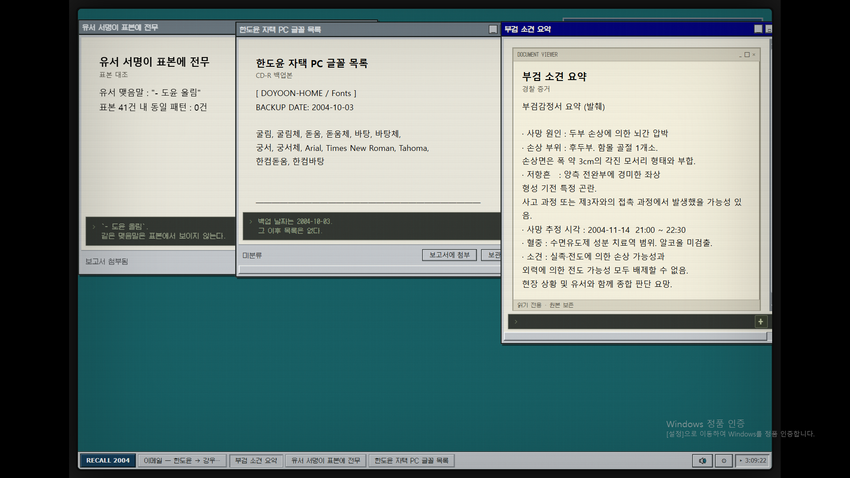Click the 미분류 label in the font list window
Screen dimensions: 850x478
(252, 255)
